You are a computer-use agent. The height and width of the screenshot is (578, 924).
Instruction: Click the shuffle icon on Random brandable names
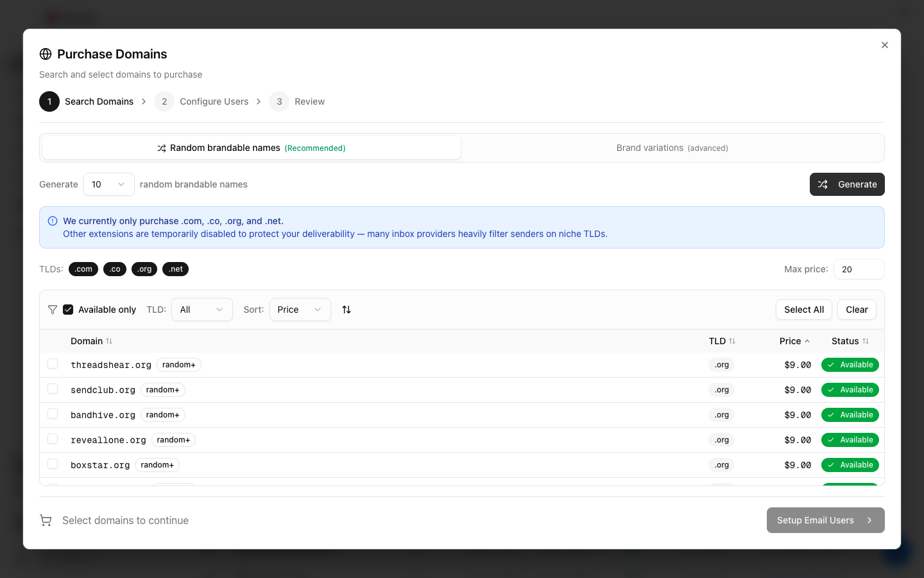pyautogui.click(x=162, y=148)
